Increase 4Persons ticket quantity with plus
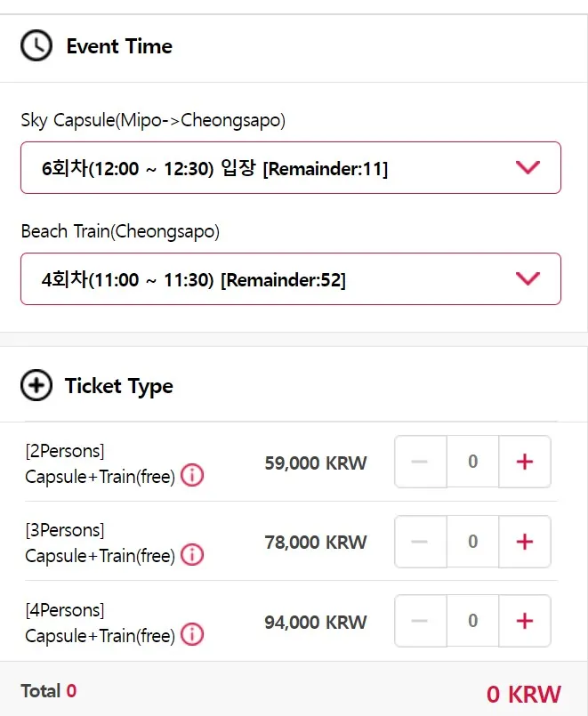Image resolution: width=588 pixels, height=716 pixels. [525, 621]
